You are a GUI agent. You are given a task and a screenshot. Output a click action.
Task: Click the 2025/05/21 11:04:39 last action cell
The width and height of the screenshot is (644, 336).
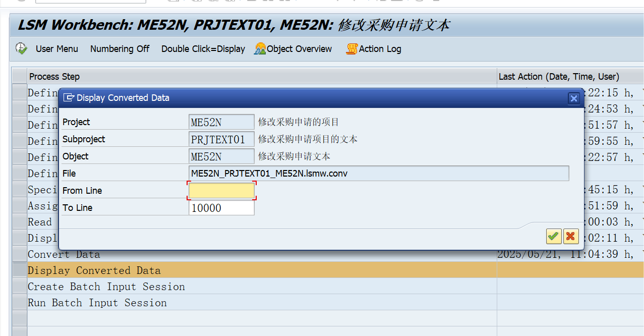[570, 255]
